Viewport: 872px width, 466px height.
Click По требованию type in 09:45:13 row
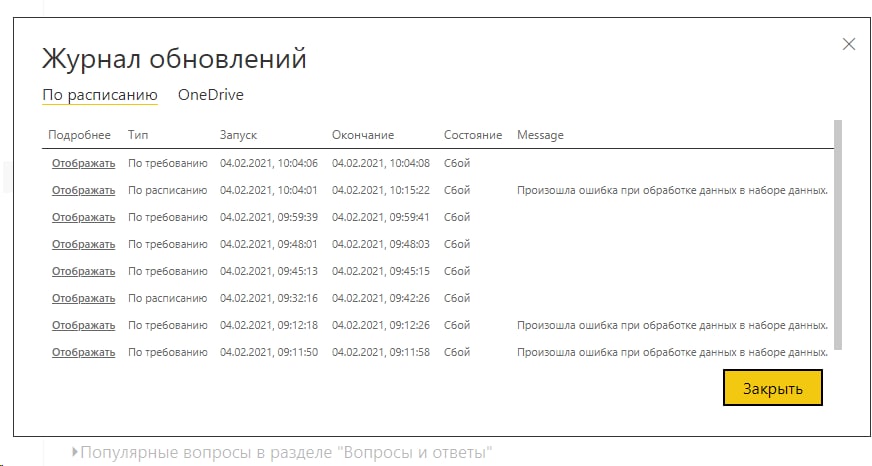coord(167,271)
